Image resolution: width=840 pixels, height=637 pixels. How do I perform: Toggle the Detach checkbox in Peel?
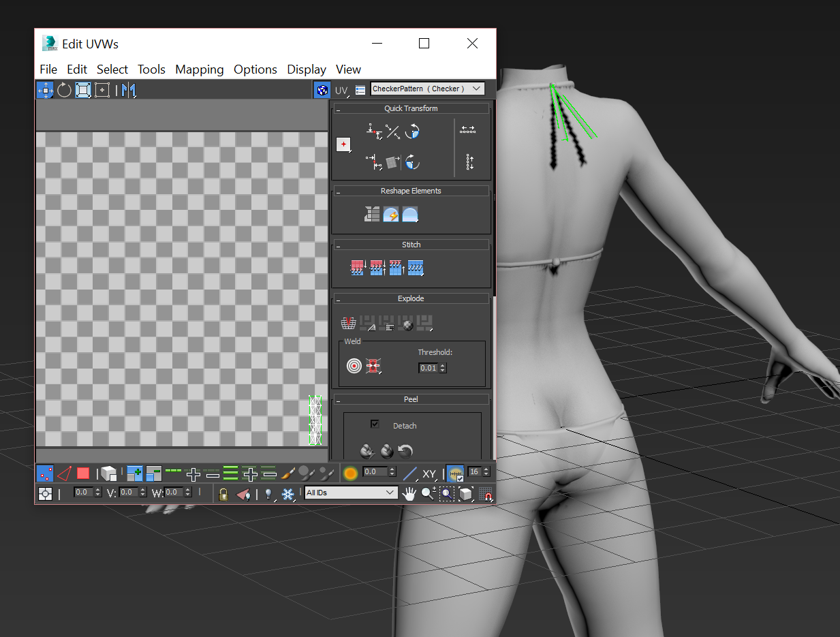click(375, 424)
